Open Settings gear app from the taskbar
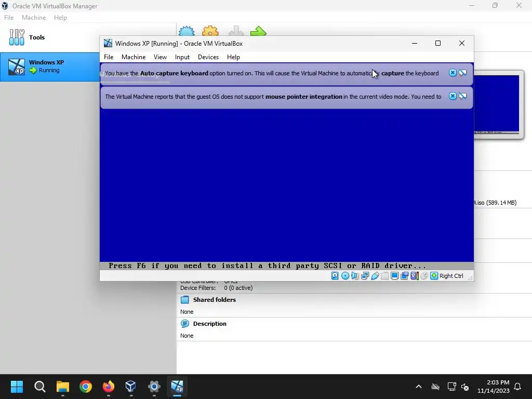Image resolution: width=532 pixels, height=399 pixels. coord(154,387)
